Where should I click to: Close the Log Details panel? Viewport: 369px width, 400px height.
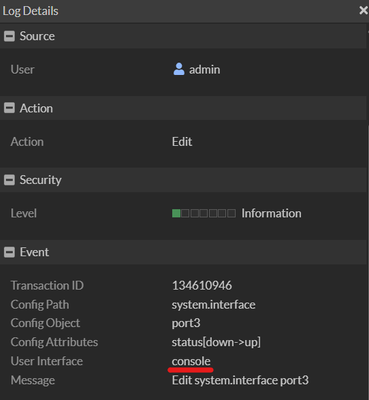pyautogui.click(x=363, y=11)
